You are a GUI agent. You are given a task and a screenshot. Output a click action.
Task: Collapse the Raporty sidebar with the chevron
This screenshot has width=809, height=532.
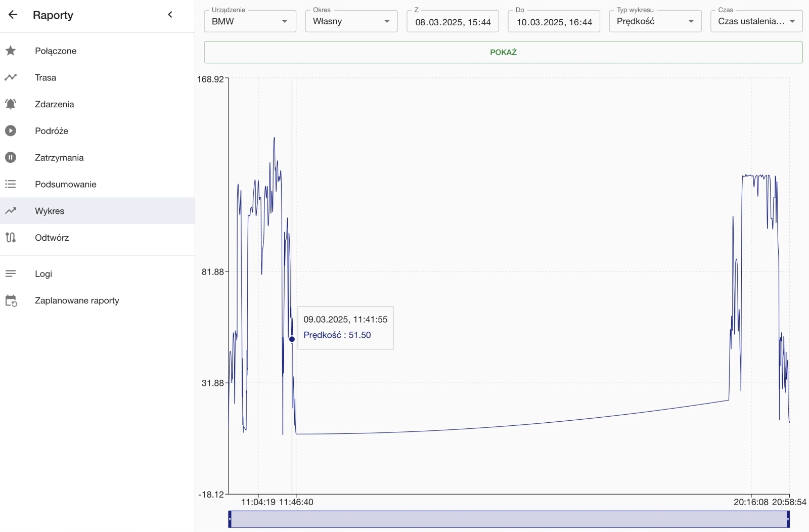(x=170, y=15)
